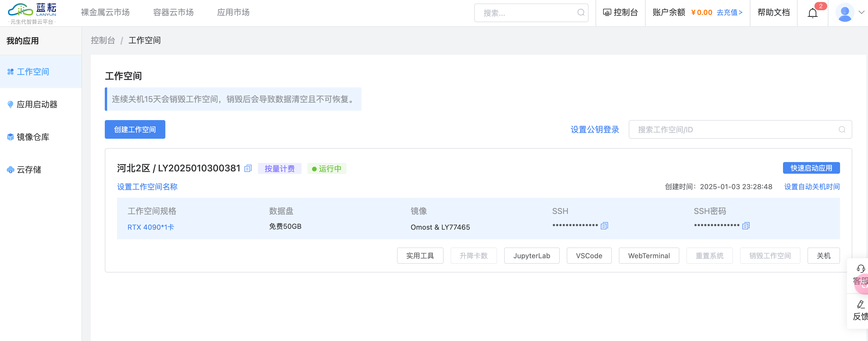Select 应用启动器 in sidebar
868x341 pixels.
(x=37, y=105)
